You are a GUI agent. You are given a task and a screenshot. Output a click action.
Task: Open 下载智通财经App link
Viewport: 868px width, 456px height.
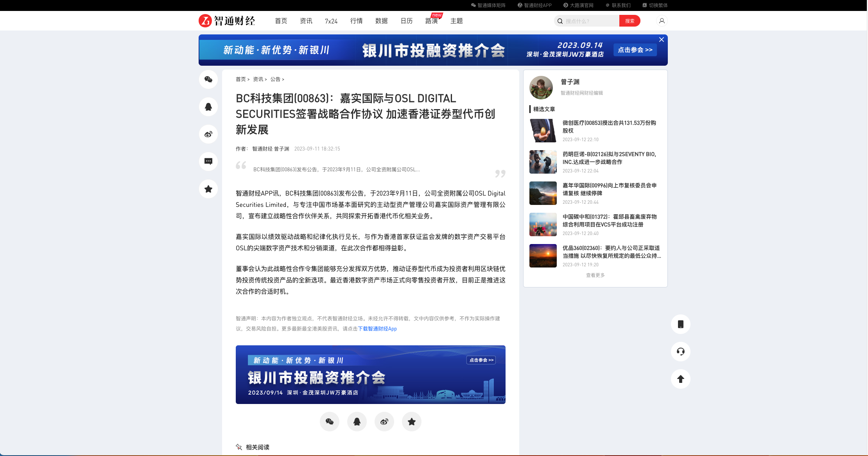[x=377, y=329]
